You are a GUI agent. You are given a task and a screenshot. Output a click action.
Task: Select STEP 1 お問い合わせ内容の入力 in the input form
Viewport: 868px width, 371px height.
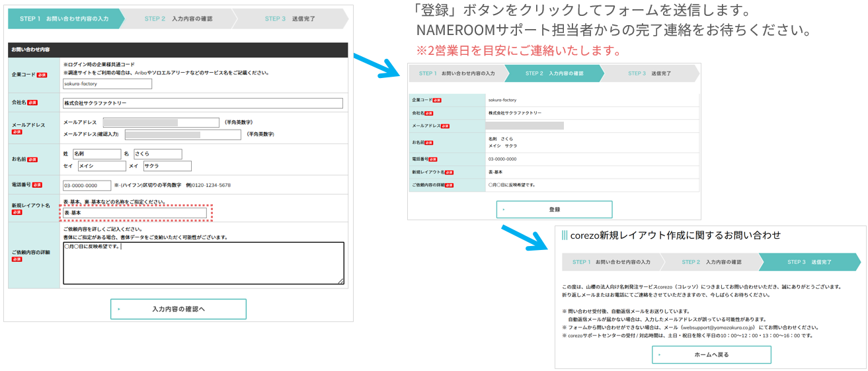click(x=64, y=19)
